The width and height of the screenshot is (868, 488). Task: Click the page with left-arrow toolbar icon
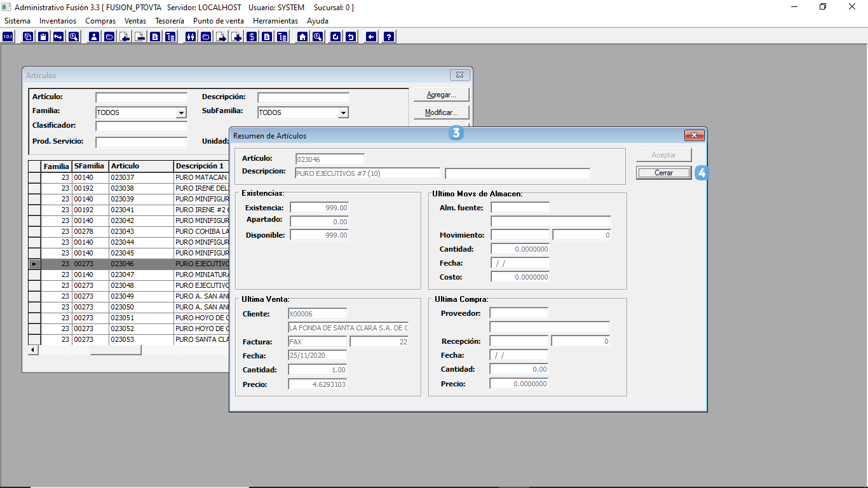tap(125, 37)
